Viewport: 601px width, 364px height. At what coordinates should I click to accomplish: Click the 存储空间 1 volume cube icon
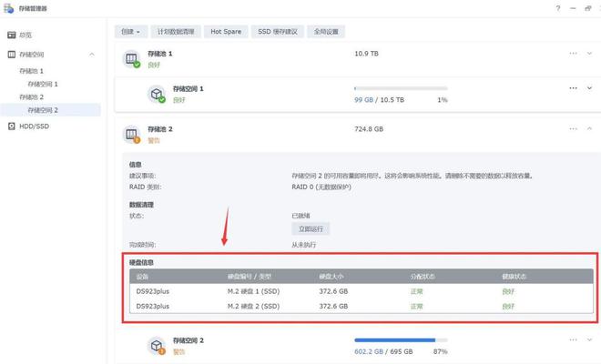156,93
